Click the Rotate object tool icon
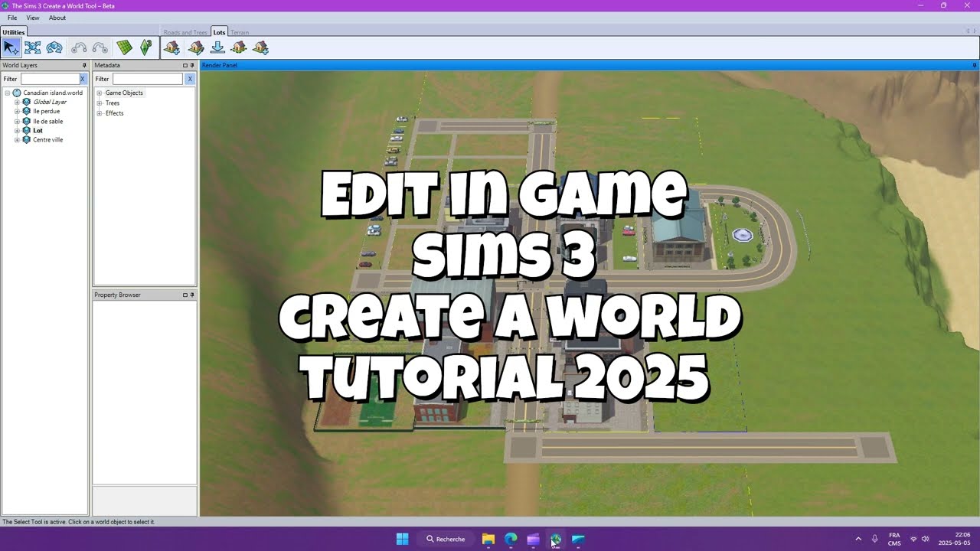 tap(54, 47)
